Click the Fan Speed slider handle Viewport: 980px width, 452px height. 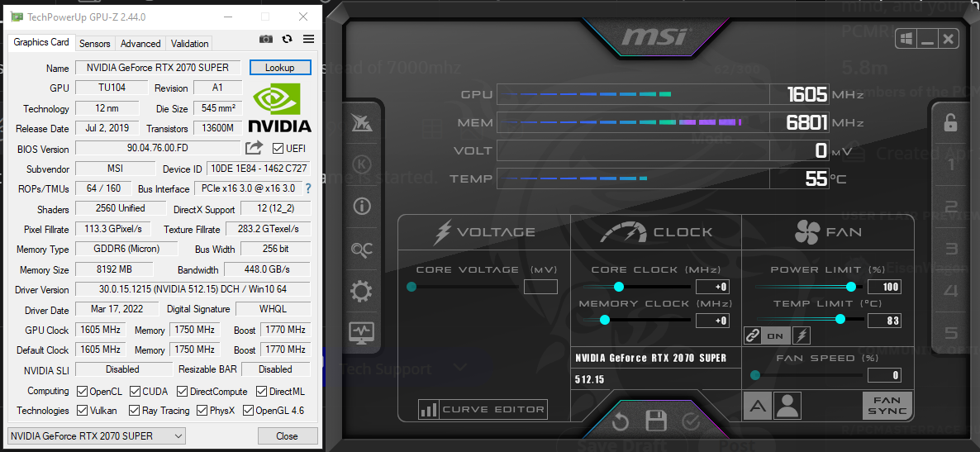click(x=755, y=375)
